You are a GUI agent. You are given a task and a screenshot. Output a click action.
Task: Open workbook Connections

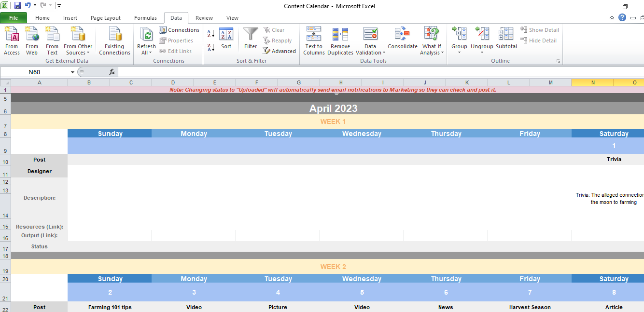click(179, 30)
